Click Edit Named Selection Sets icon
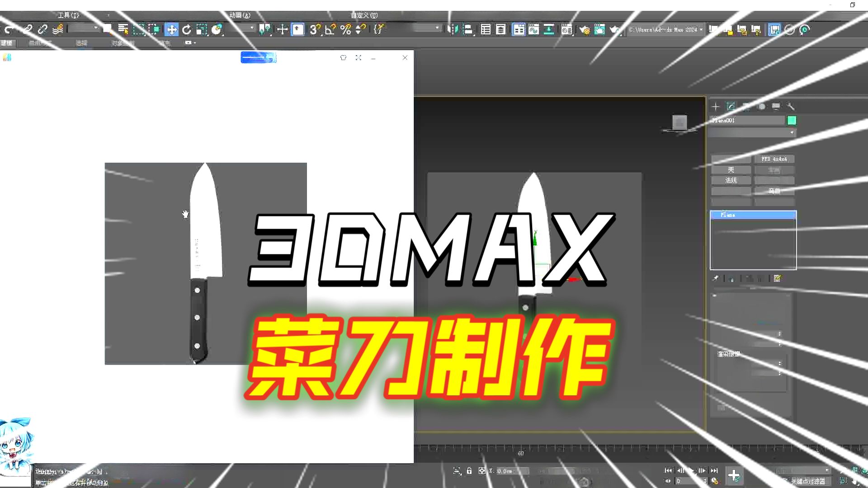Image resolution: width=868 pixels, height=488 pixels. pyautogui.click(x=379, y=30)
